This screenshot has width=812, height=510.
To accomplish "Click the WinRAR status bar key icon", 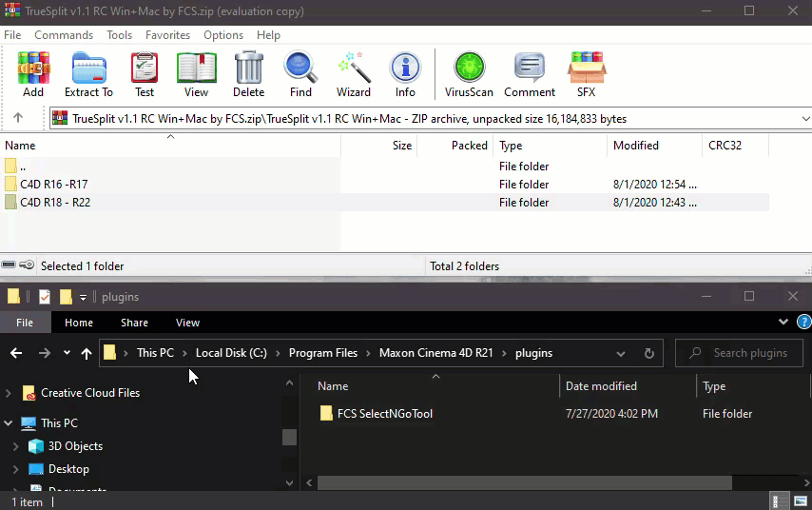I will [x=27, y=265].
